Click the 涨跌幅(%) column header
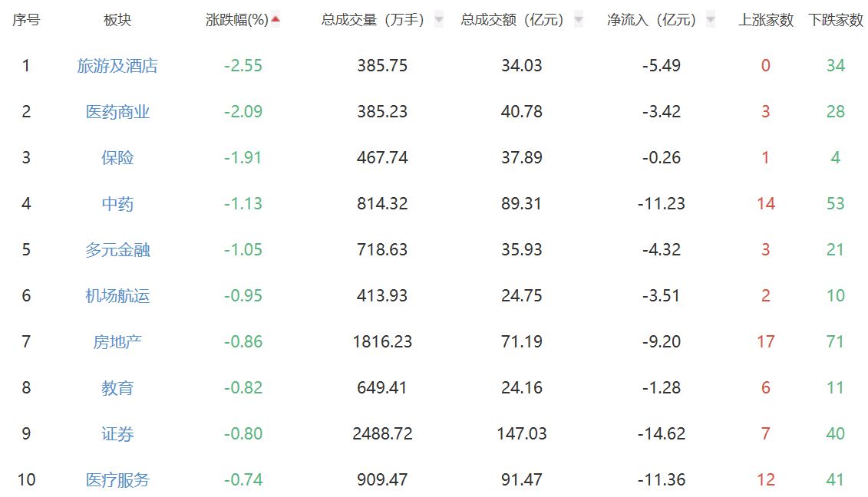868x497 pixels. pyautogui.click(x=237, y=21)
